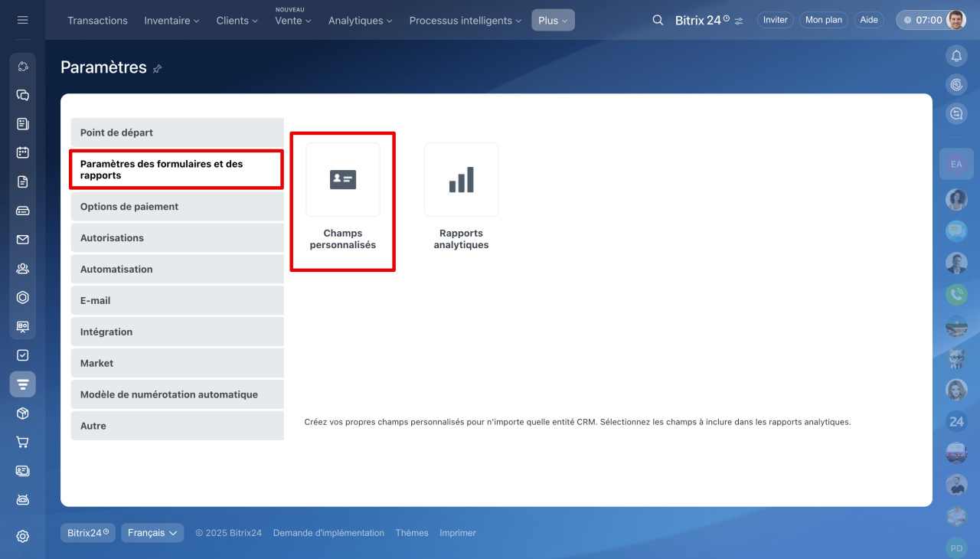The image size is (980, 559).
Task: Open the mail icon in left sidebar
Action: click(23, 240)
